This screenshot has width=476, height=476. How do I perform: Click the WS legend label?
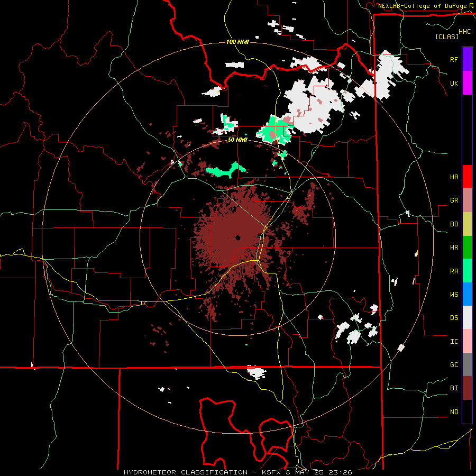(454, 294)
